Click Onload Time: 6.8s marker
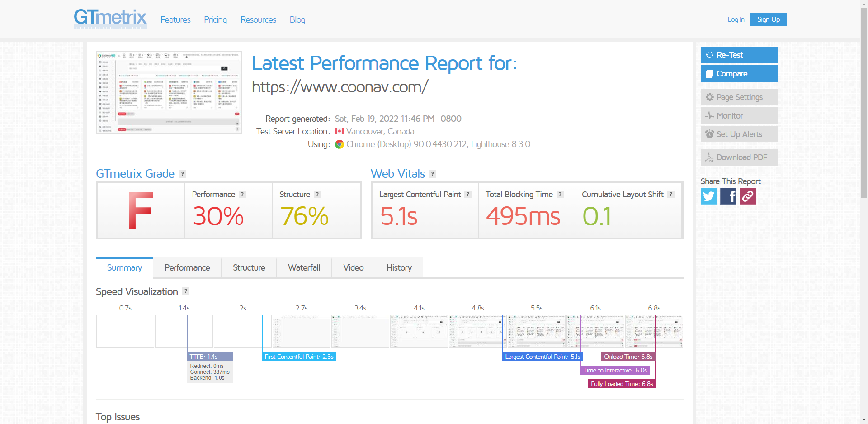Image resolution: width=868 pixels, height=424 pixels. (628, 357)
